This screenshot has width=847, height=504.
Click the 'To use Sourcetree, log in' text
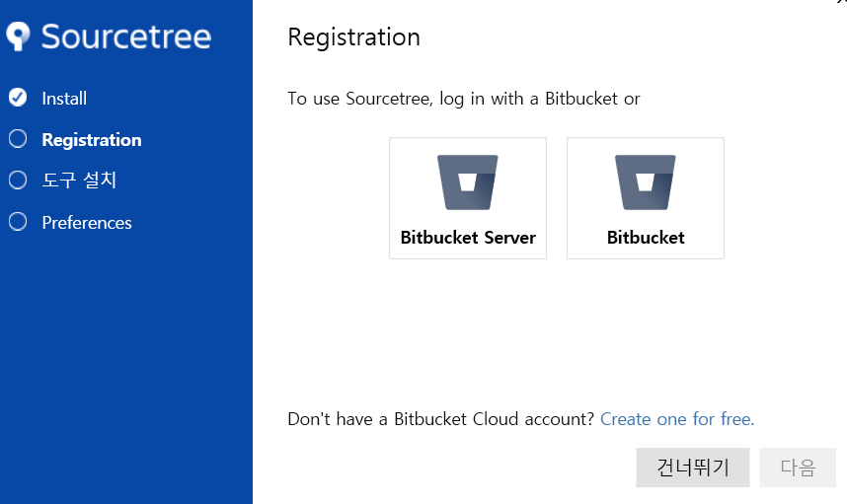(463, 99)
